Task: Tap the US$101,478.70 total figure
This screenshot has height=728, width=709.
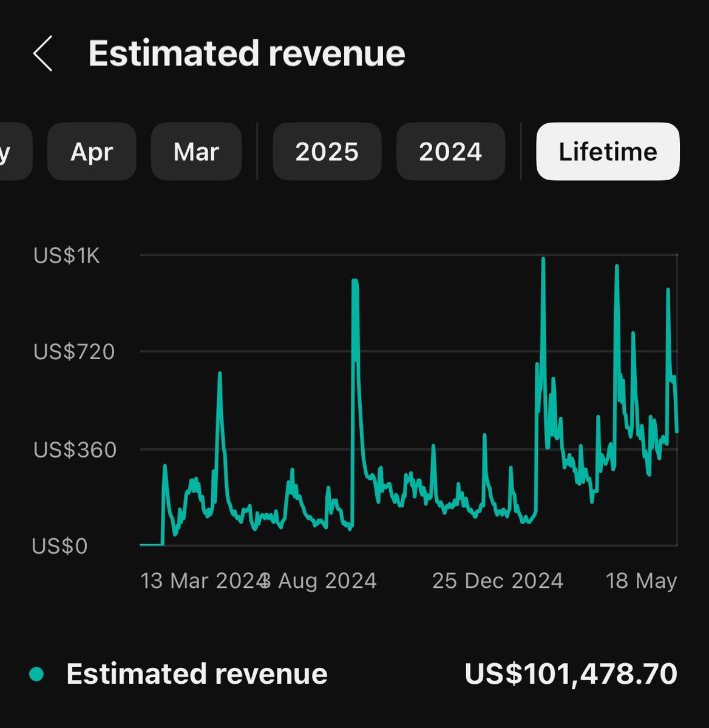Action: click(572, 673)
